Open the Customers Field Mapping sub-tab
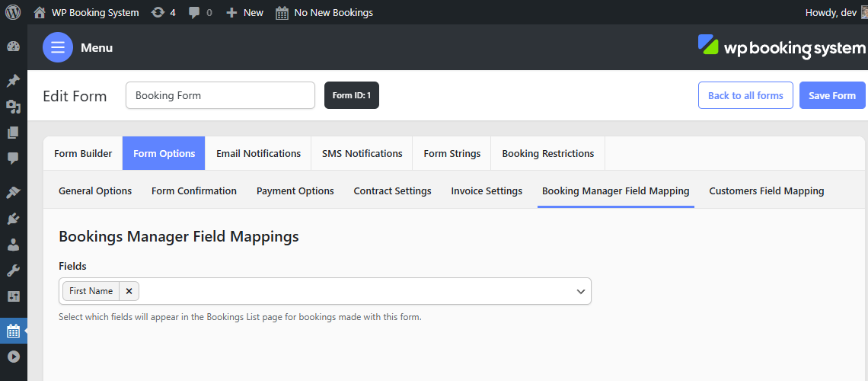Image resolution: width=868 pixels, height=381 pixels. 766,191
